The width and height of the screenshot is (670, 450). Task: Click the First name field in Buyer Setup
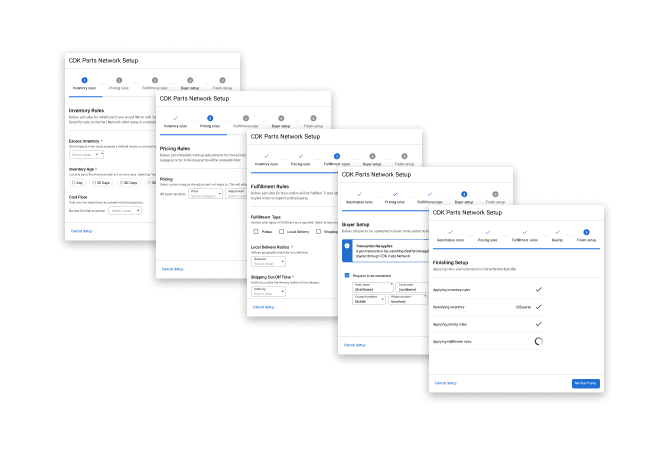click(x=373, y=287)
